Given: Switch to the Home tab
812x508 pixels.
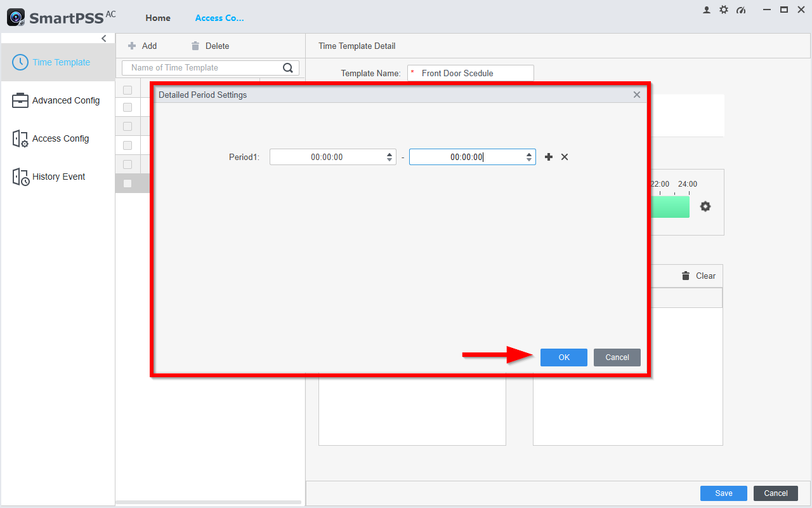Looking at the screenshot, I should [158, 18].
